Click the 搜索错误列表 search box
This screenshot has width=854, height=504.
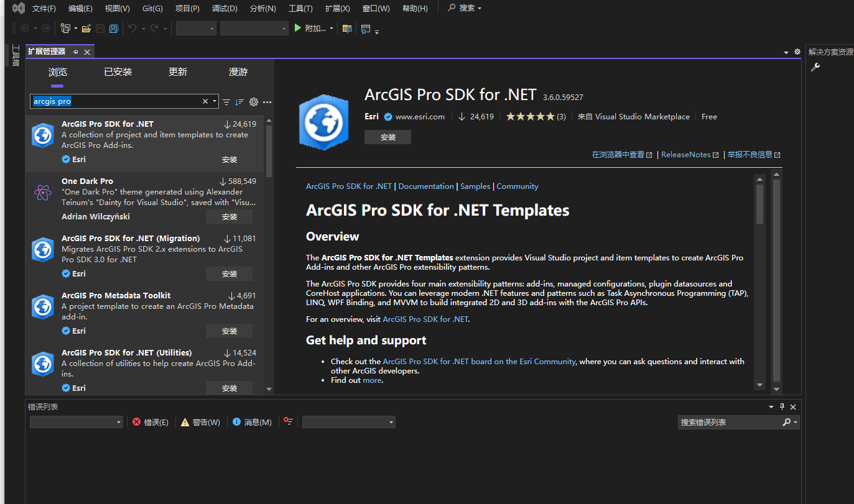[738, 422]
